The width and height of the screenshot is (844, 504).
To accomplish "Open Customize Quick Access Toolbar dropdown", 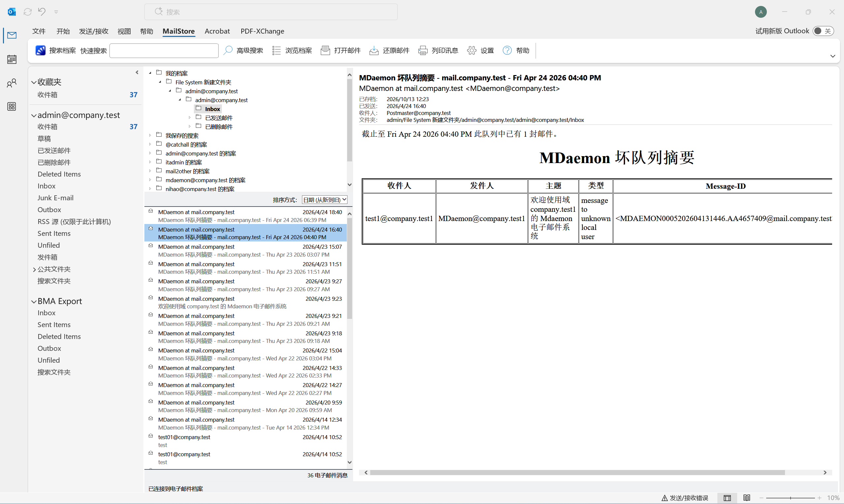I will tap(56, 12).
